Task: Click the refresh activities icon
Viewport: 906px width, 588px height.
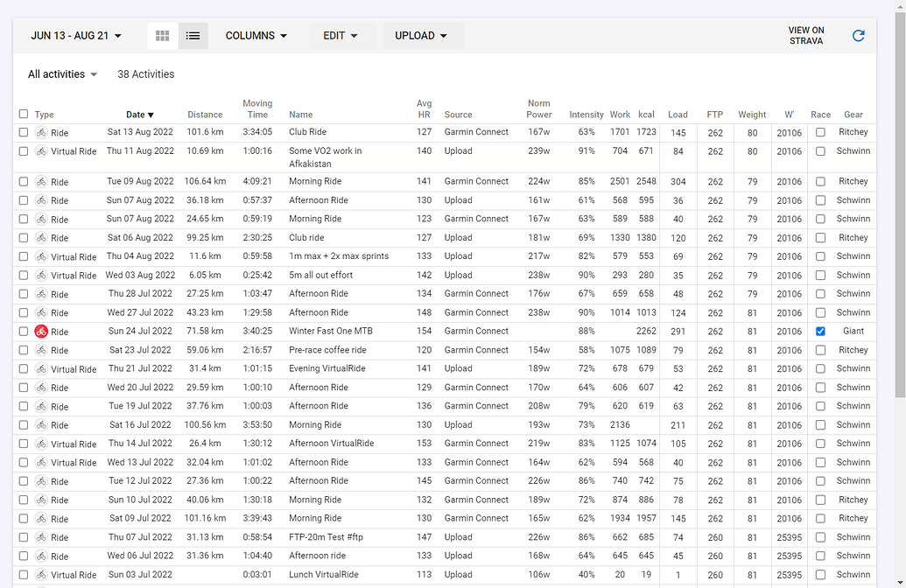Action: point(858,36)
